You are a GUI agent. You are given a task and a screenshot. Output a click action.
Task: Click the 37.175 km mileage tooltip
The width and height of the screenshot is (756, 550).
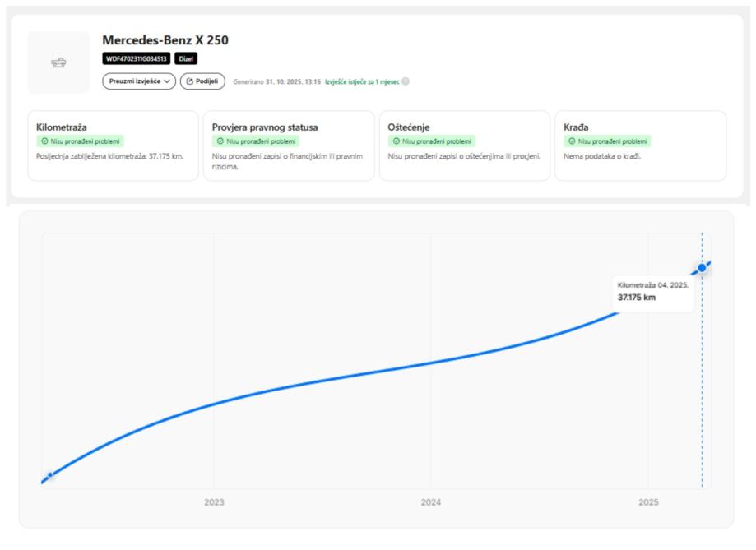pyautogui.click(x=653, y=293)
